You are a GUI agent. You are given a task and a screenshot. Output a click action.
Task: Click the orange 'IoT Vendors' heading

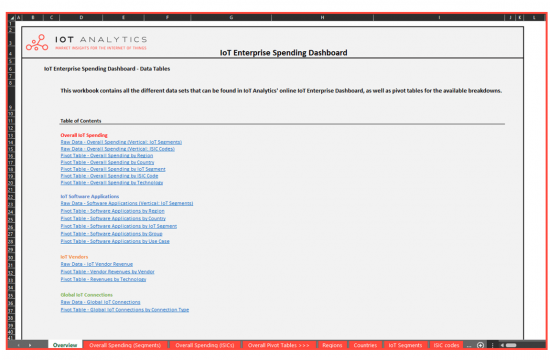point(74,257)
